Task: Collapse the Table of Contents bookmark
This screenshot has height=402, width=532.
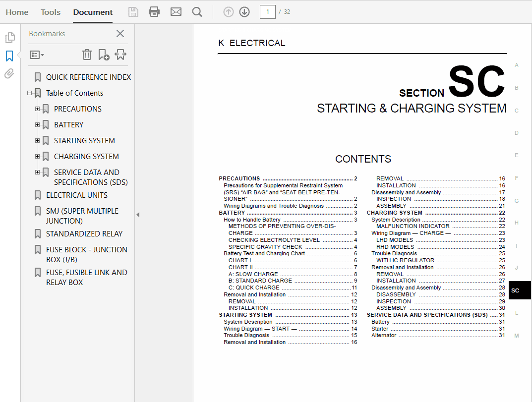Action: (29, 93)
